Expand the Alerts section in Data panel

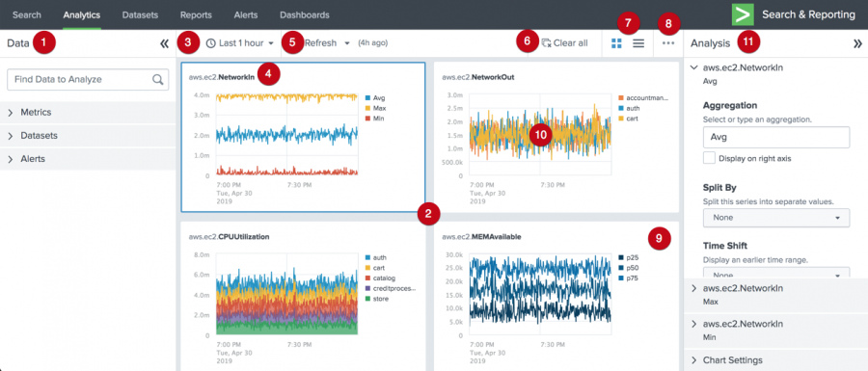click(88, 159)
